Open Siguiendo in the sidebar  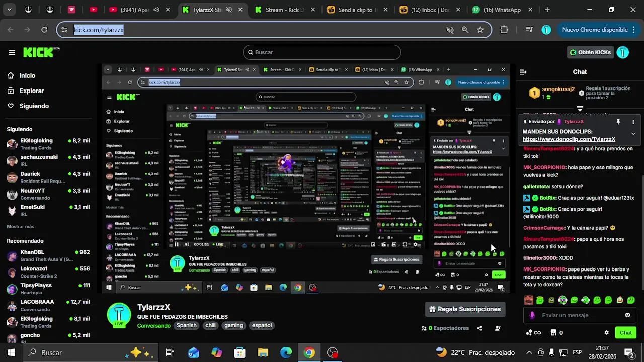[34, 106]
